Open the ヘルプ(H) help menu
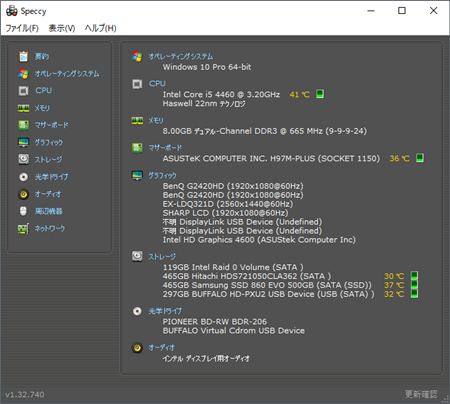The image size is (450, 404). [x=100, y=28]
